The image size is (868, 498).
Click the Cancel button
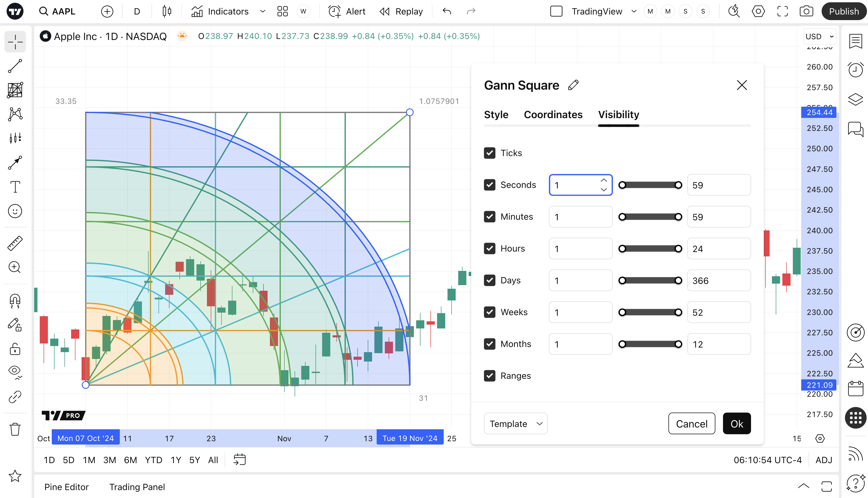click(691, 424)
